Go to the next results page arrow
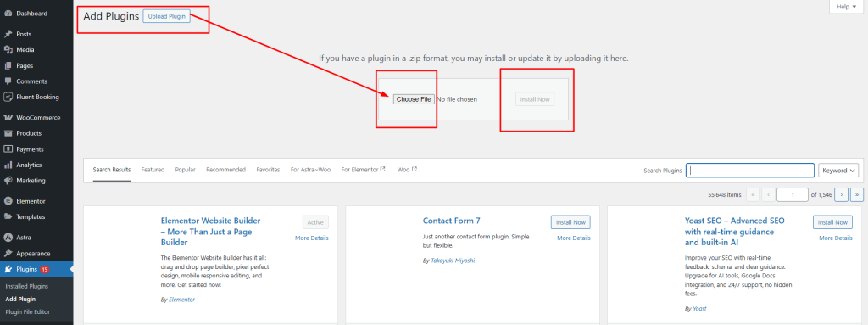The image size is (868, 325). coord(842,194)
